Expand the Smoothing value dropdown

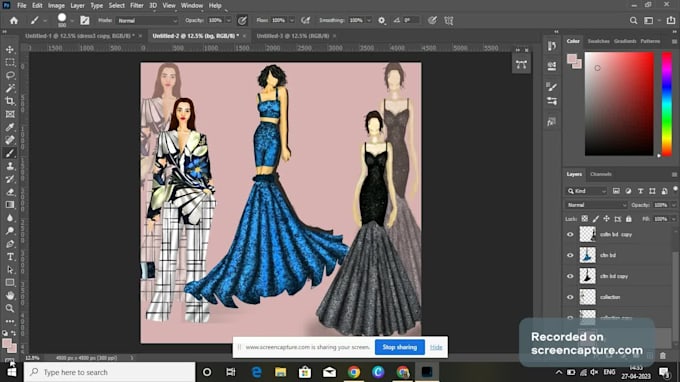pos(369,20)
